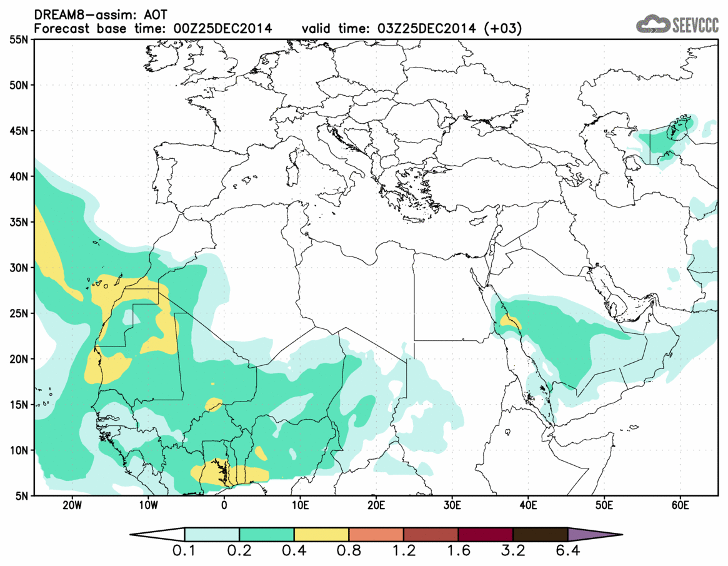728x566 pixels.
Task: Click the SEEVCCC cloud logo
Action: click(677, 24)
